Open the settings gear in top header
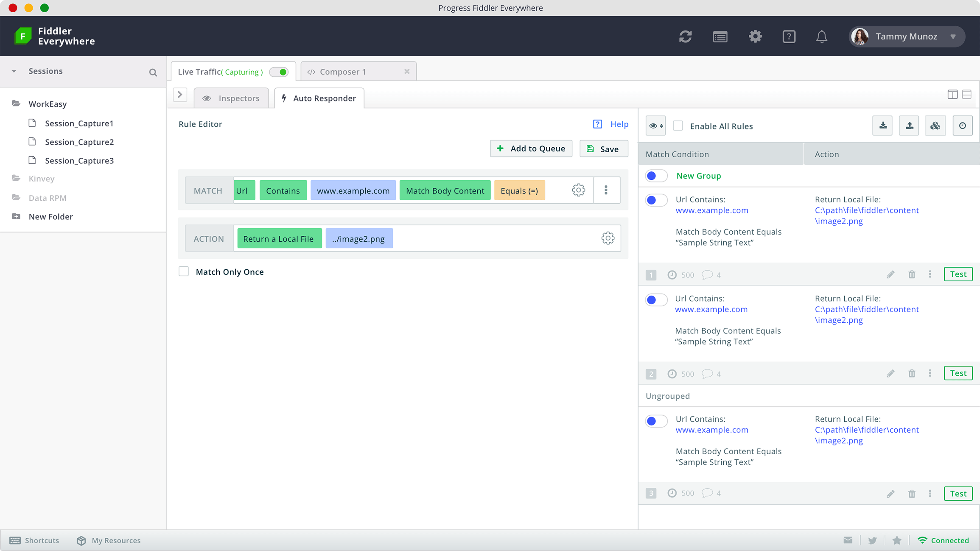This screenshot has width=980, height=551. [x=755, y=36]
